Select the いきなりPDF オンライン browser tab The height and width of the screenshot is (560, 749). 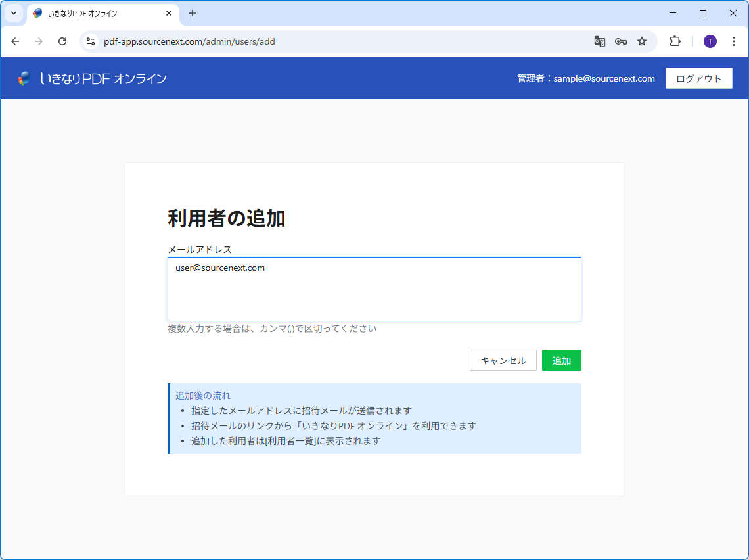(x=99, y=13)
